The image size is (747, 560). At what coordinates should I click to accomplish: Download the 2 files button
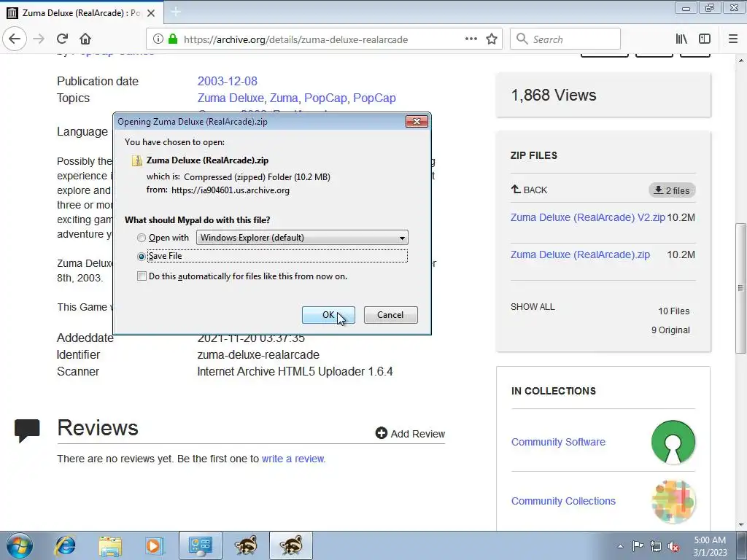672,190
